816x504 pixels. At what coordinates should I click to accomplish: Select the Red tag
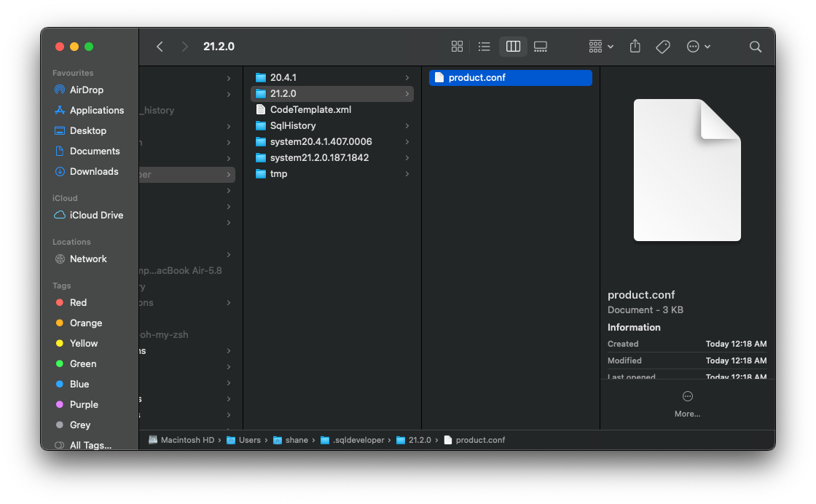click(x=78, y=303)
